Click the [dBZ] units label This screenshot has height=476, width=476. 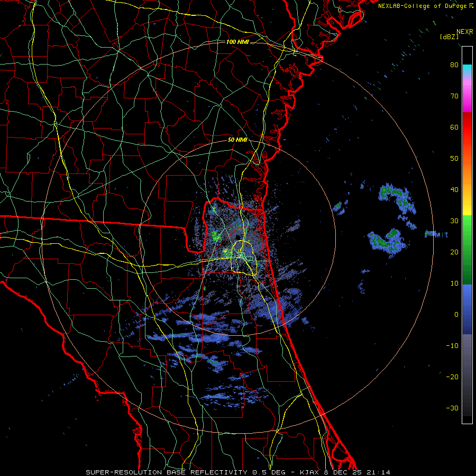click(x=449, y=36)
